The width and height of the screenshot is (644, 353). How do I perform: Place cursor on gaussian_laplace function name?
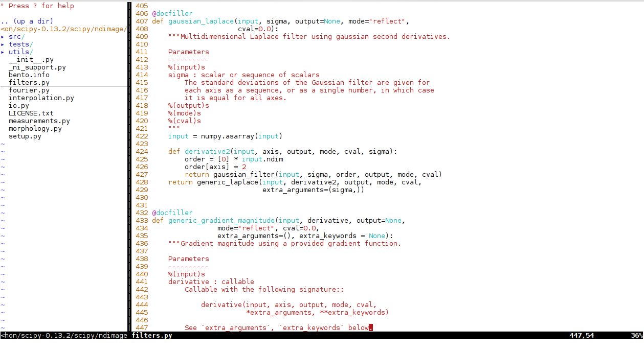[201, 21]
